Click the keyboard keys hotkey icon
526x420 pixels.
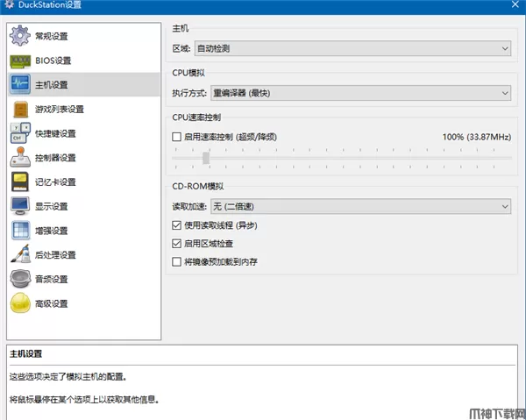coord(20,133)
